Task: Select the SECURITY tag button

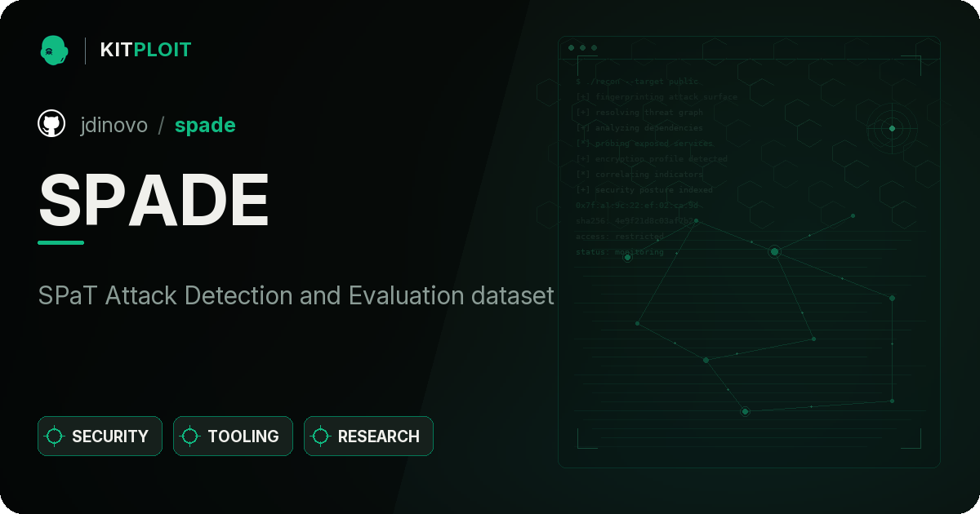Action: [100, 436]
